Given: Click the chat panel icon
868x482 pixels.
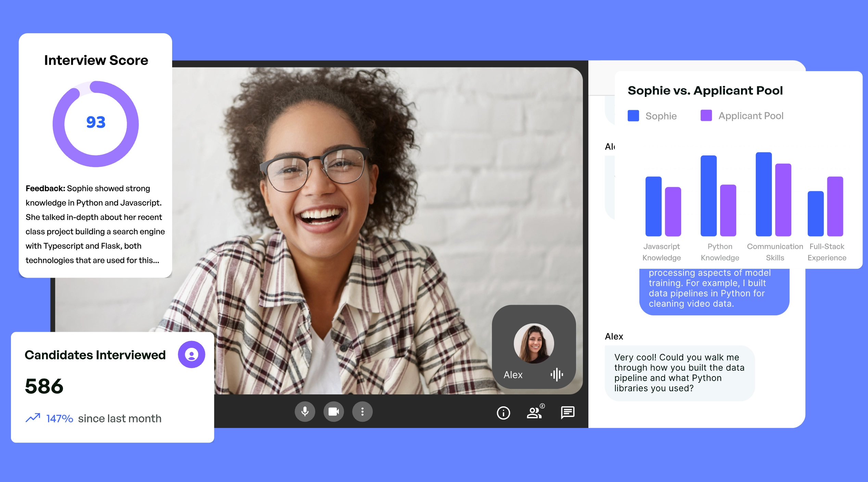Looking at the screenshot, I should 568,412.
